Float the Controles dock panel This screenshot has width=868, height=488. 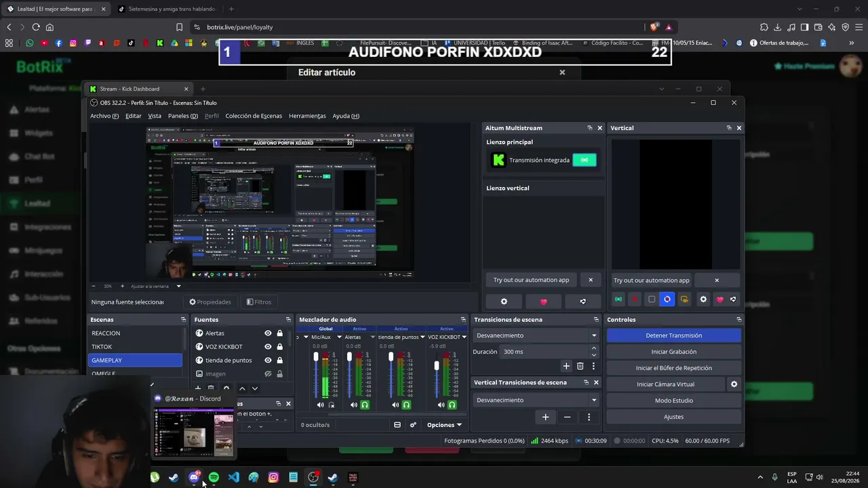pos(738,319)
